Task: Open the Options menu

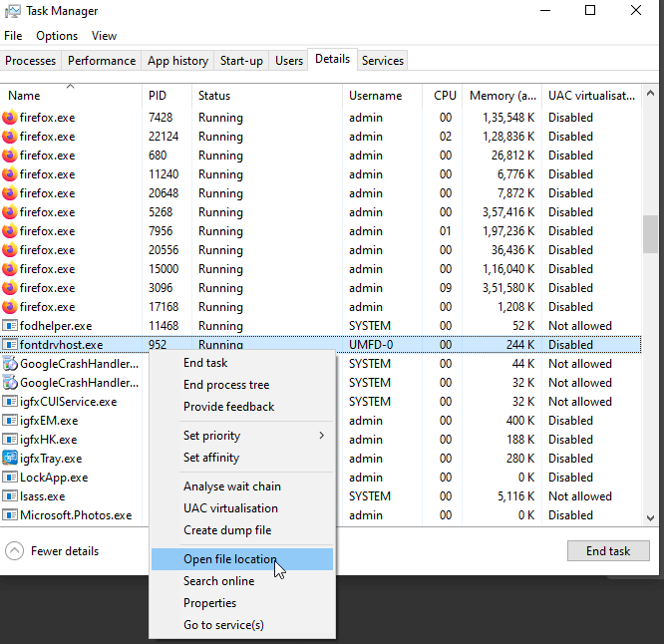Action: point(57,36)
